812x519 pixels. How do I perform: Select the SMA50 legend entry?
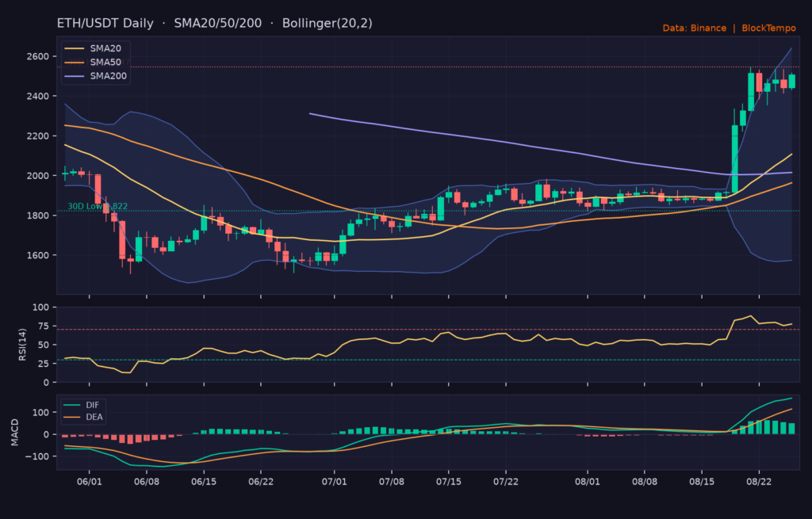[94, 62]
